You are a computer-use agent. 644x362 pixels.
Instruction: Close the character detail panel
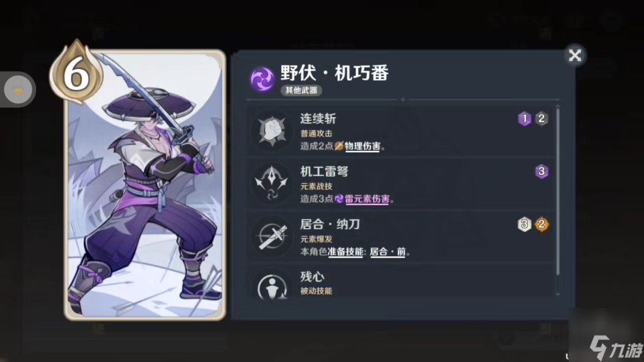tap(575, 55)
